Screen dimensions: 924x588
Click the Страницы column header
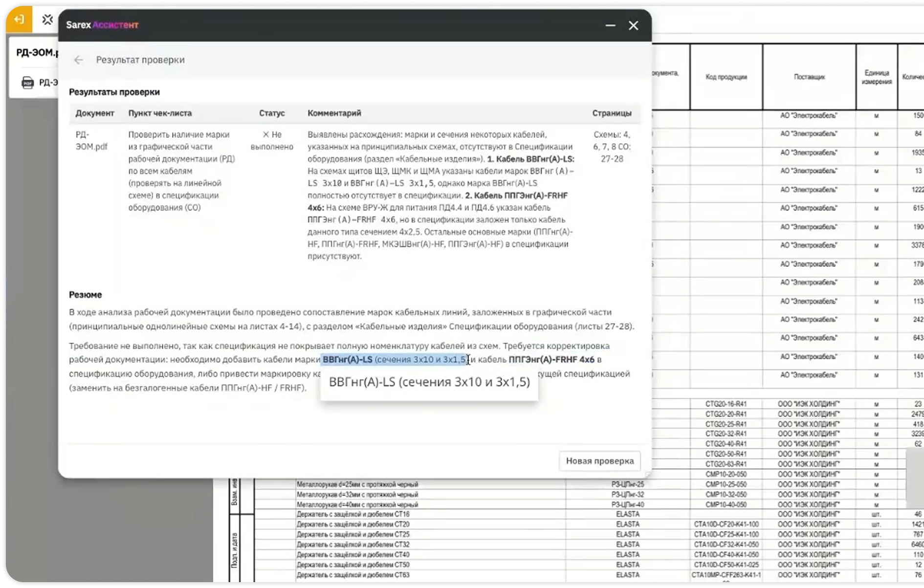[x=612, y=113]
